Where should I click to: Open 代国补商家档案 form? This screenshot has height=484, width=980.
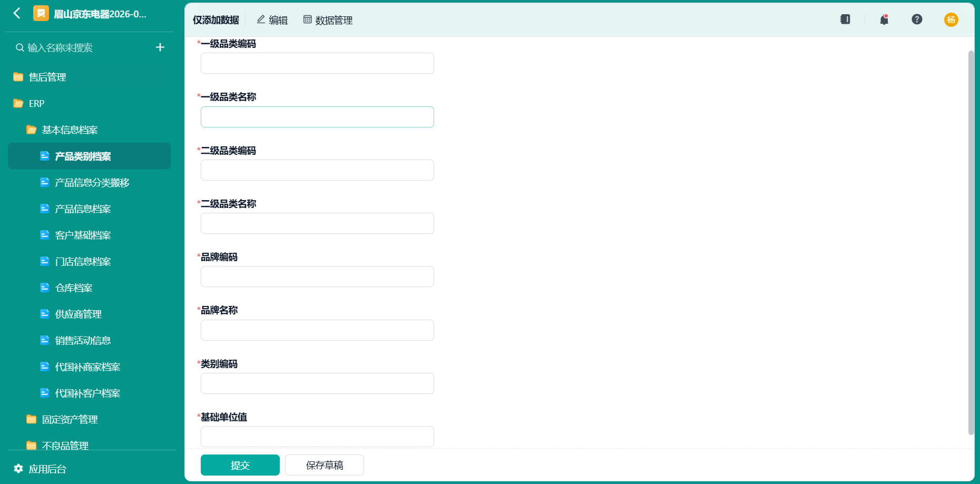89,367
